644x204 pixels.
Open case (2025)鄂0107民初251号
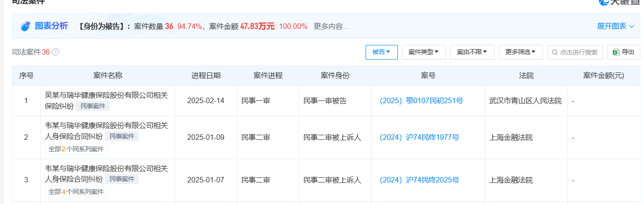coord(422,101)
